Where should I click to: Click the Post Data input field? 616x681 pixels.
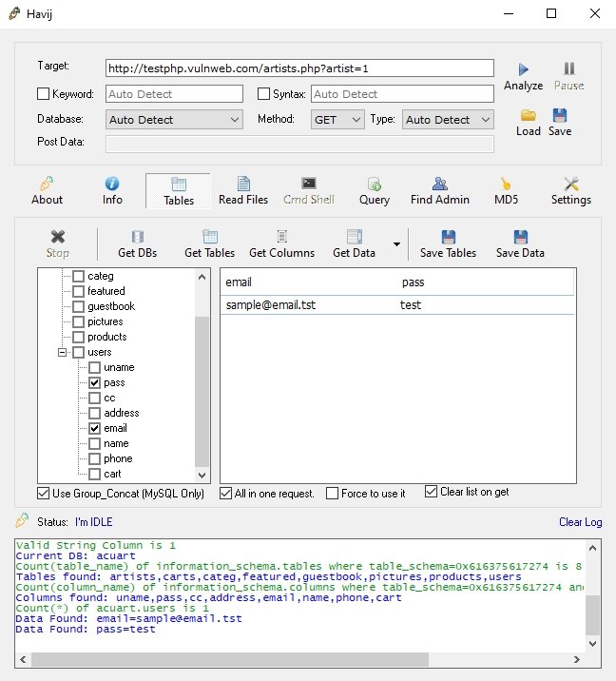[x=299, y=144]
